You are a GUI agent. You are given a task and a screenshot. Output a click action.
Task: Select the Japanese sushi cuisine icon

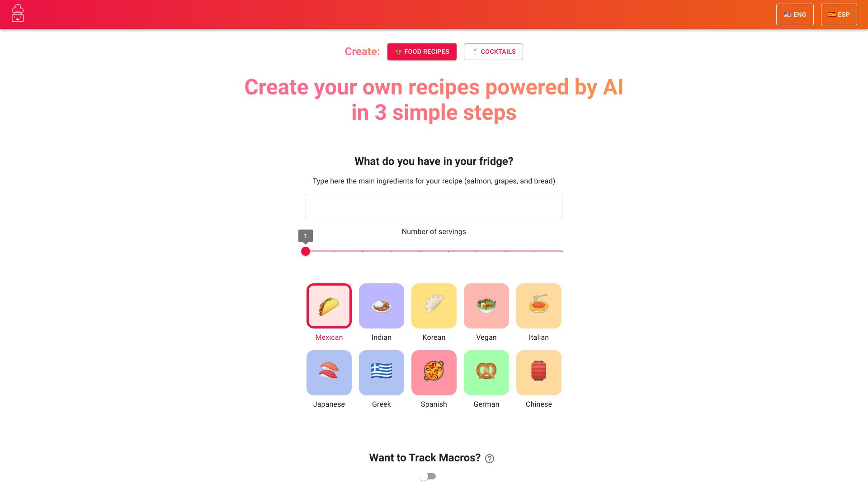(329, 372)
